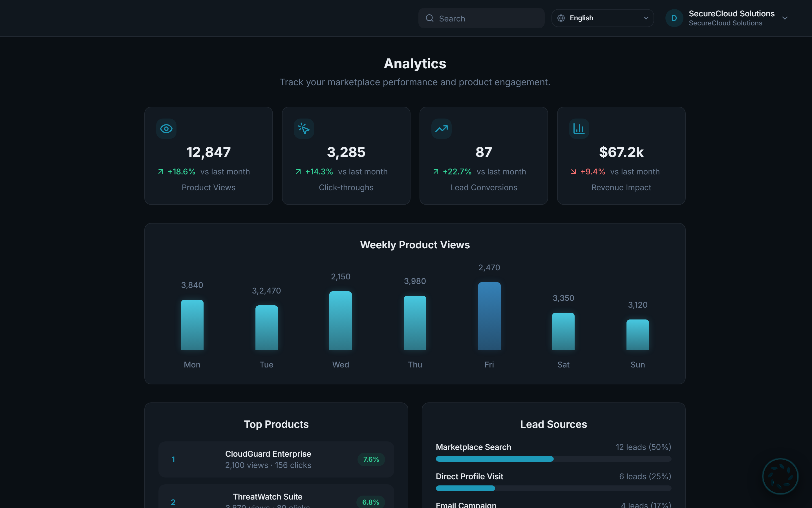Click the 2,150 label above Wed

[x=341, y=277]
